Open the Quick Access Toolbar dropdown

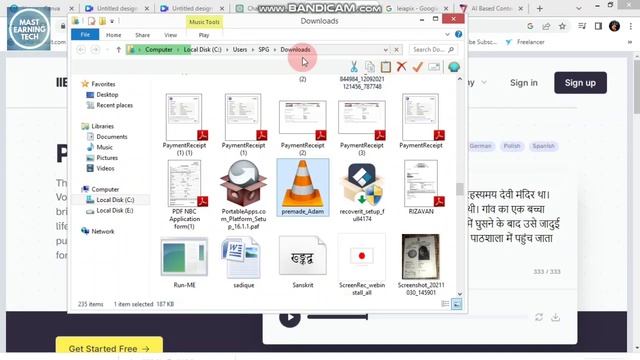[112, 21]
